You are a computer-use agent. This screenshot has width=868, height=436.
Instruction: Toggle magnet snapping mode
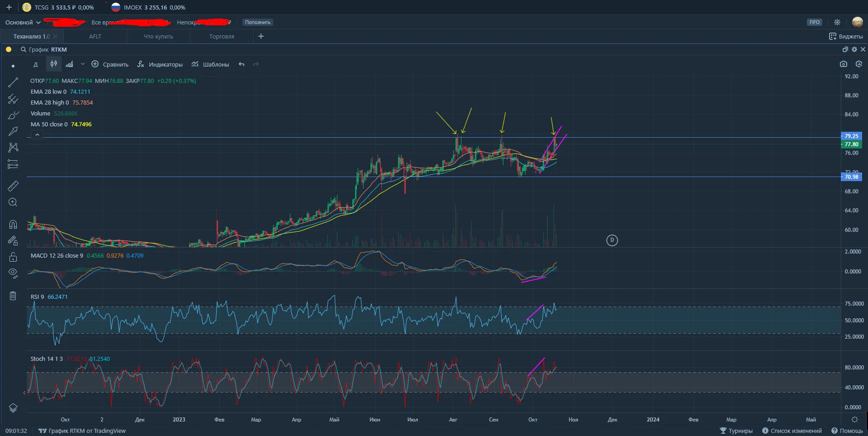(13, 224)
